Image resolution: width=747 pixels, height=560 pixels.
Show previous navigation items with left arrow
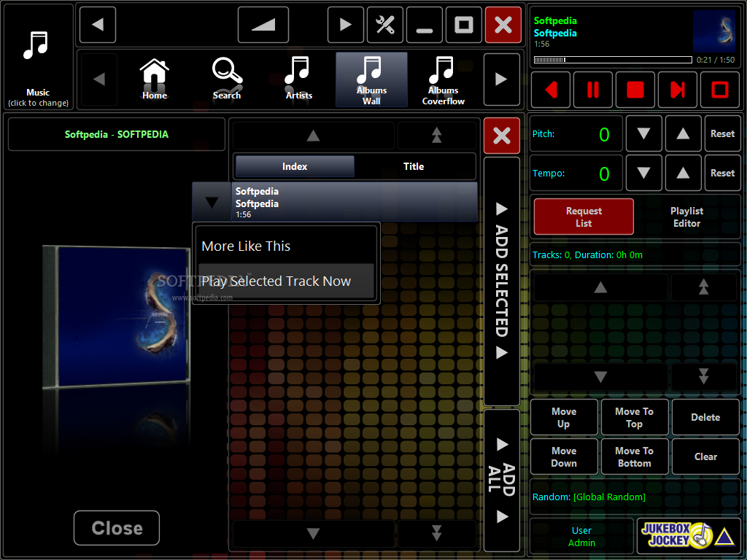pyautogui.click(x=99, y=79)
